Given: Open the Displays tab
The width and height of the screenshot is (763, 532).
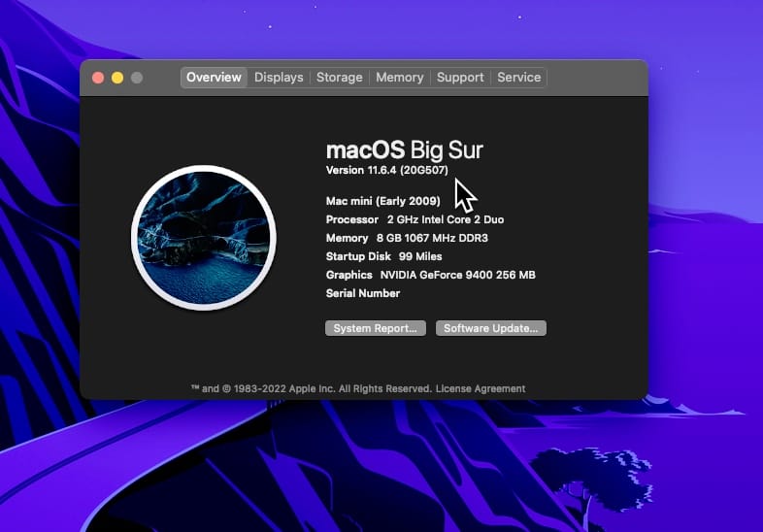Looking at the screenshot, I should [279, 78].
